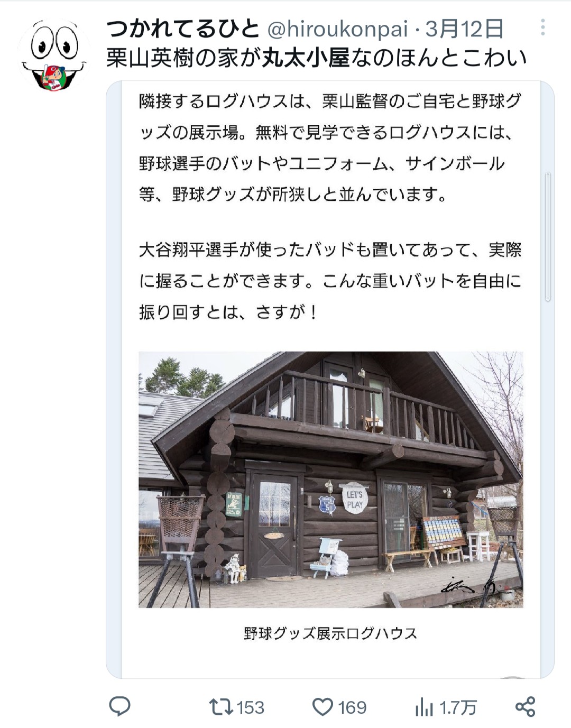Open the @hiroukonpai handle link
The image size is (571, 728).
tap(337, 29)
